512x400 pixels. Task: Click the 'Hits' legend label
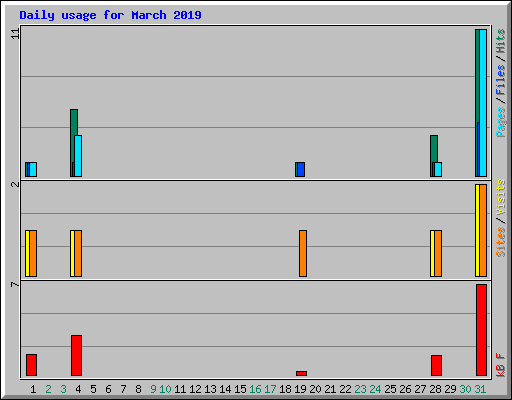[501, 41]
